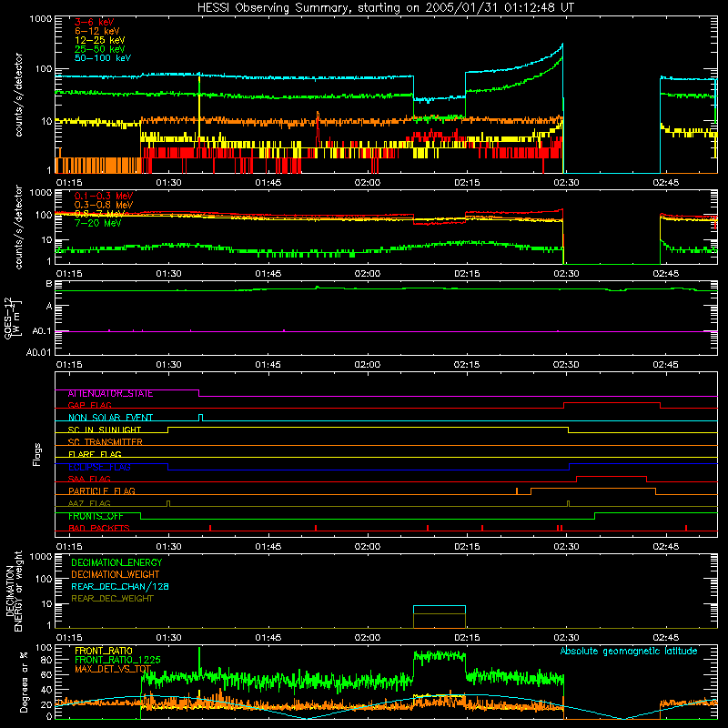Click the 01:30 tick under the top plot
The width and height of the screenshot is (728, 728).
168,183
